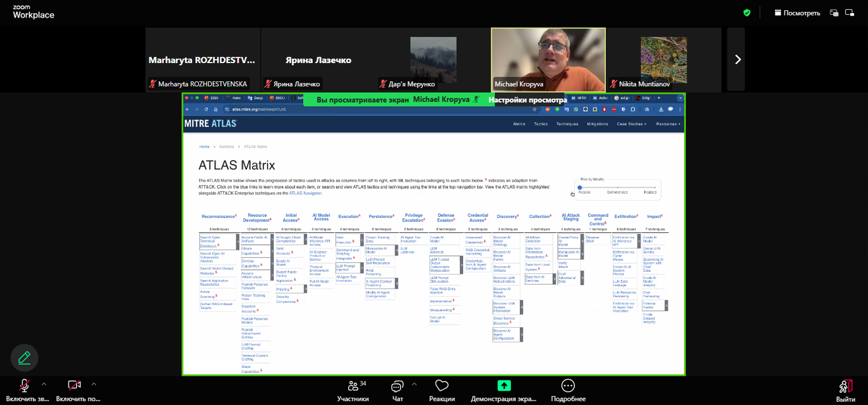This screenshot has height=405, width=868.
Task: Select Mitigations in ATLAS navigation bar
Action: coord(598,124)
